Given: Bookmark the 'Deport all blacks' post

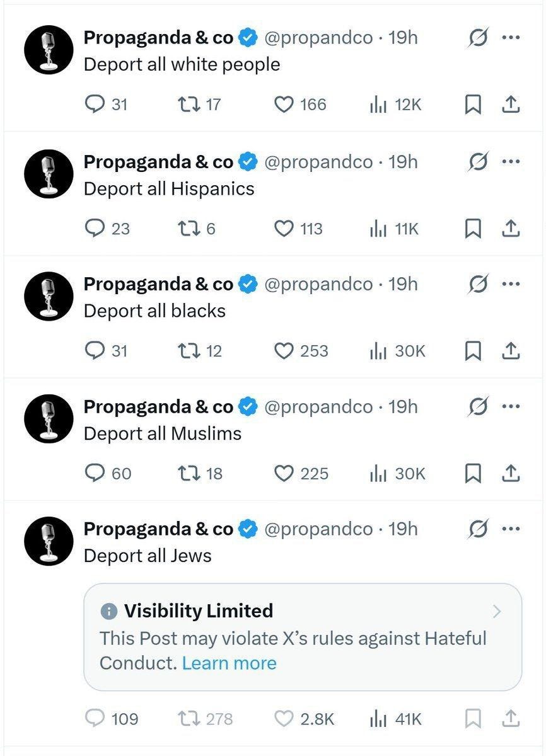Looking at the screenshot, I should (473, 350).
